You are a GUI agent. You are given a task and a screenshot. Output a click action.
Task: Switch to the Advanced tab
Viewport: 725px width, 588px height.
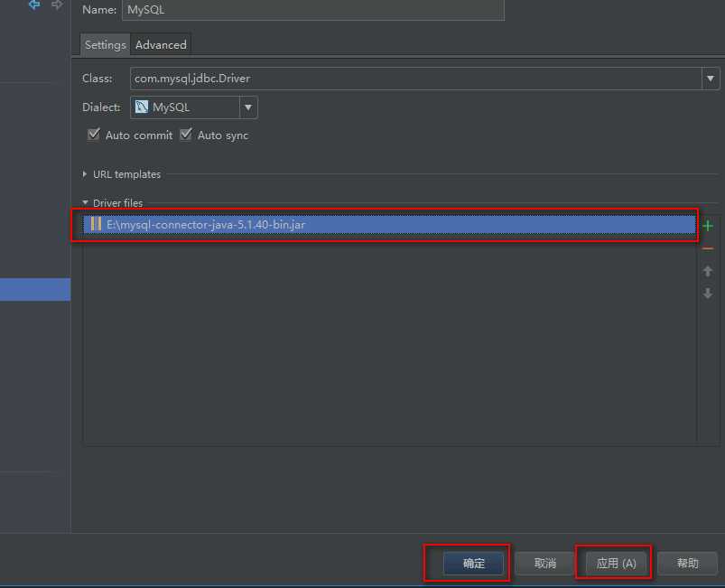161,45
